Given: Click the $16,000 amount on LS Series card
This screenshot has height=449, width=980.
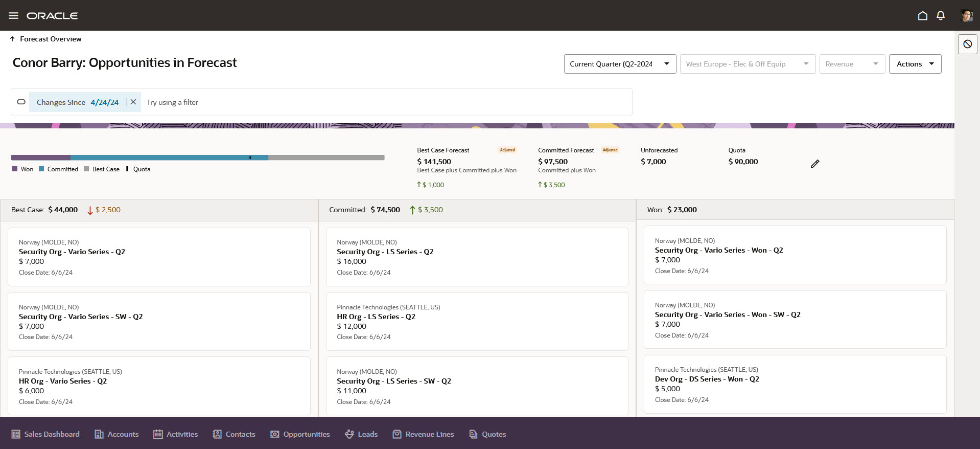Looking at the screenshot, I should (x=352, y=261).
